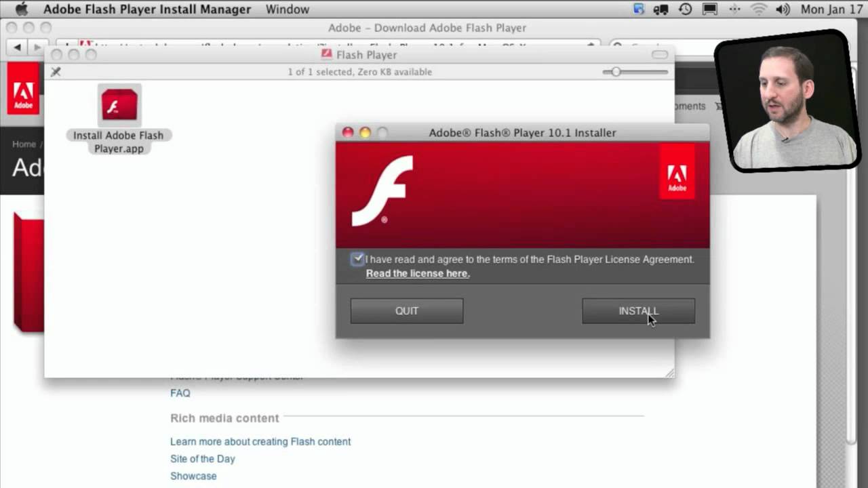Close the installer window with red button
This screenshot has height=488, width=868.
coord(348,133)
